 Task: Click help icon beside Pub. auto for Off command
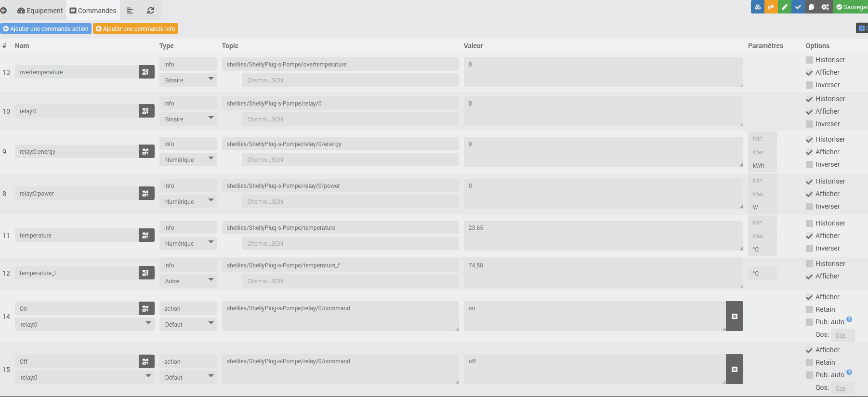[x=849, y=372]
